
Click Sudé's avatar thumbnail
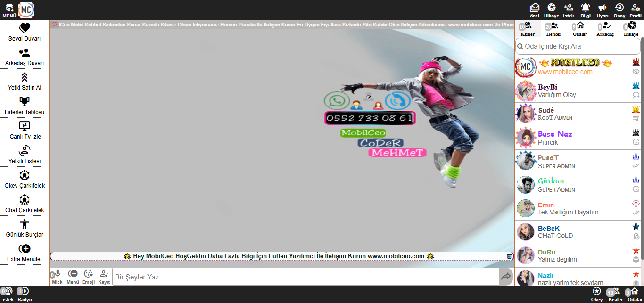click(x=525, y=115)
